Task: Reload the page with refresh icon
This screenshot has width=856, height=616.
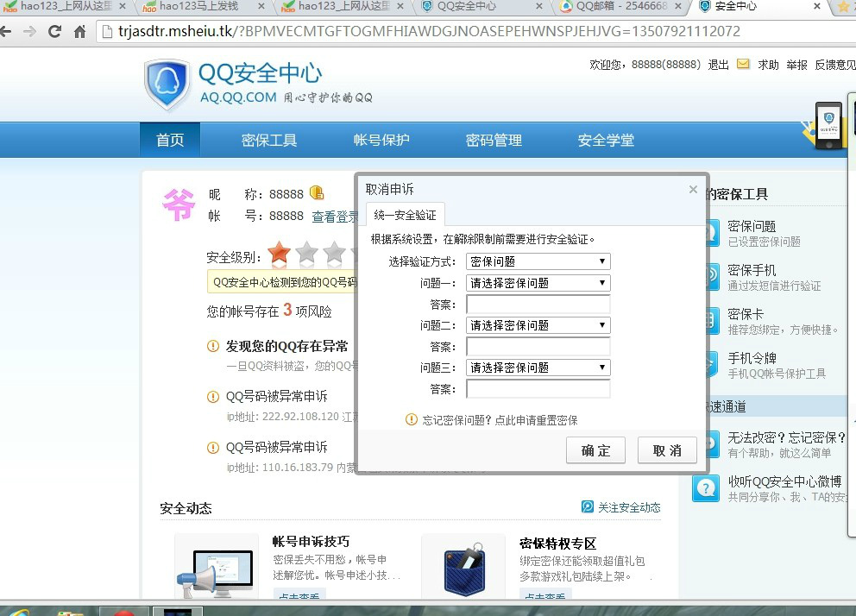Action: 54,32
